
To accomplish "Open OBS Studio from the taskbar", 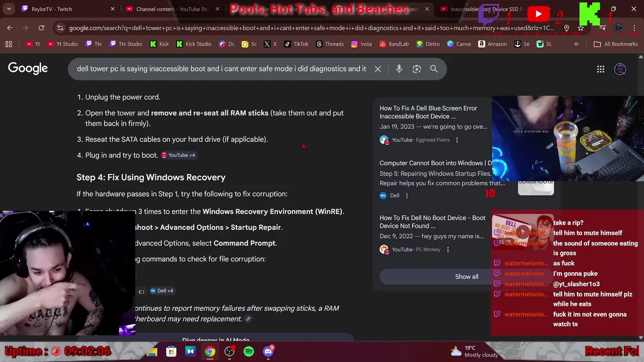I will point(229,352).
